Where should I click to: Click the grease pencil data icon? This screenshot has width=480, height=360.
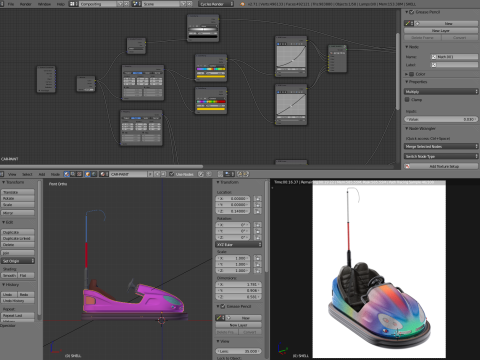tap(409, 23)
